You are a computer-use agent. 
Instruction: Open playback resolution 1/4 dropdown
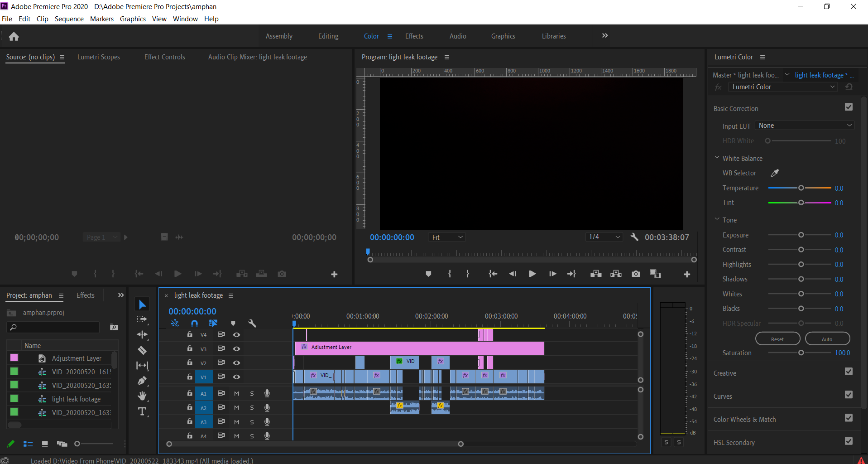604,237
